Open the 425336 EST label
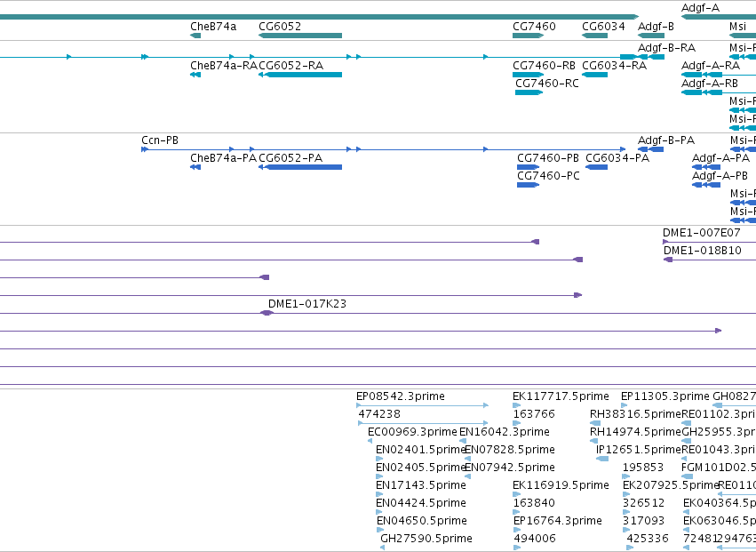756x552 pixels. (648, 539)
